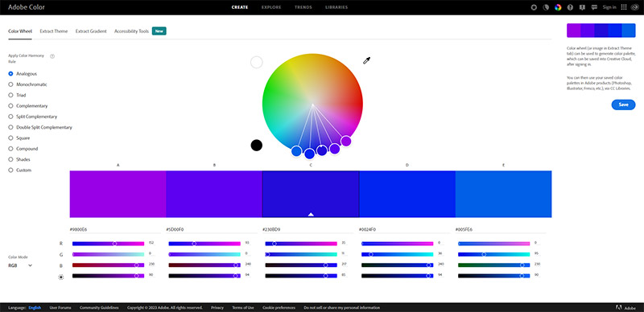Open the chat speech bubble icon
Image resolution: width=644 pixels, height=312 pixels.
[594, 7]
